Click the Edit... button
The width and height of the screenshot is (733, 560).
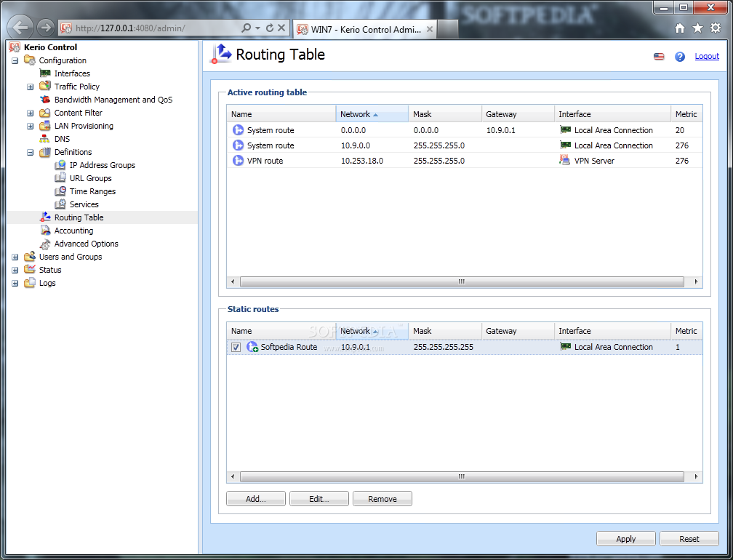tap(319, 499)
